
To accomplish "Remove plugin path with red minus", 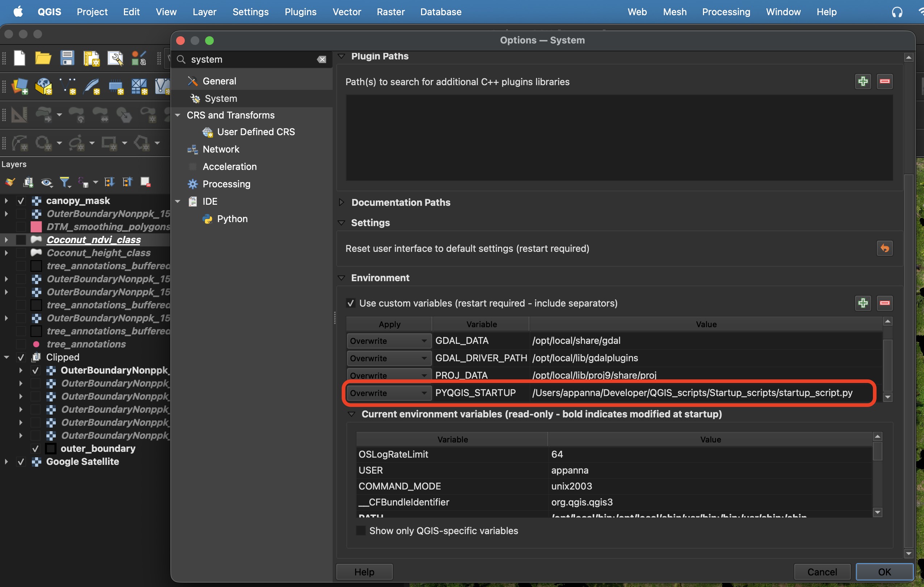I will (x=885, y=81).
